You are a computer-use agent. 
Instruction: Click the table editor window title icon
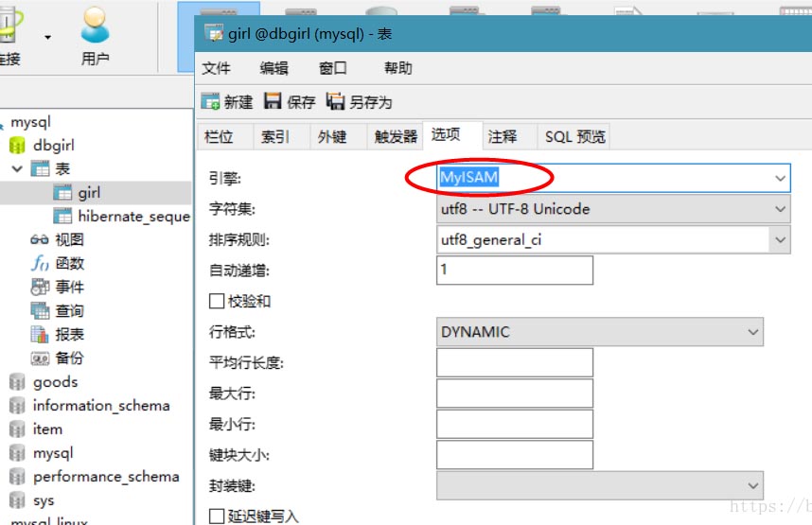[x=213, y=33]
